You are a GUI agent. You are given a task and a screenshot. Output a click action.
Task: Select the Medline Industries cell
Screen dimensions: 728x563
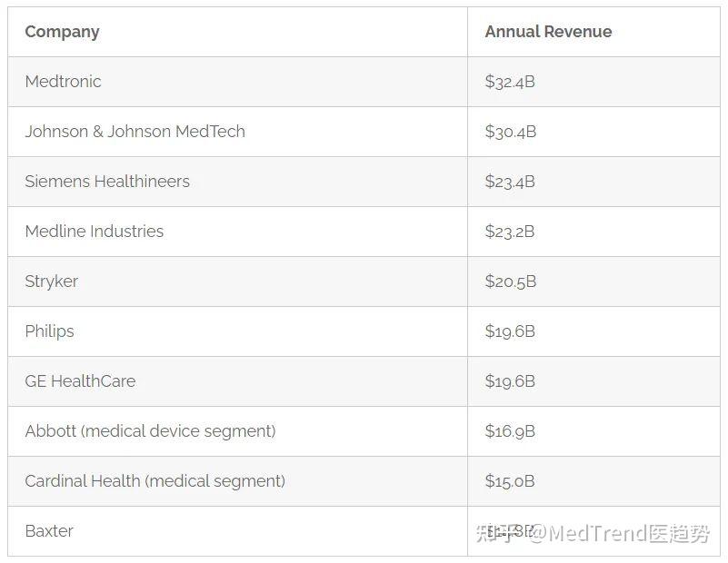click(95, 232)
